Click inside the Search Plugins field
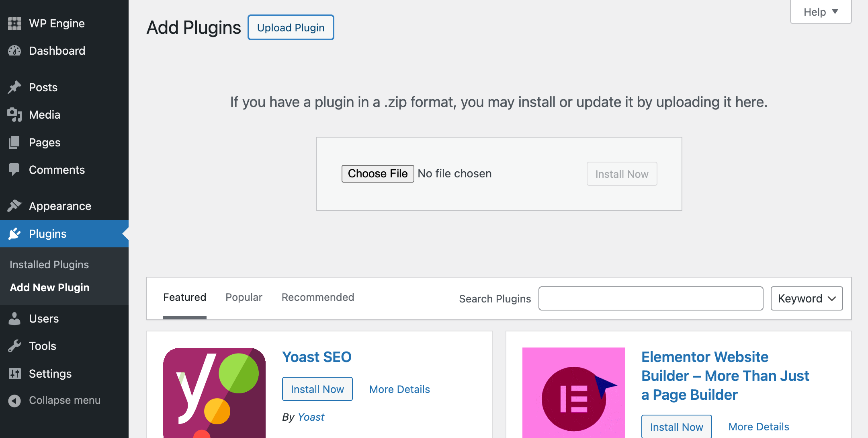Viewport: 868px width, 438px height. click(651, 298)
